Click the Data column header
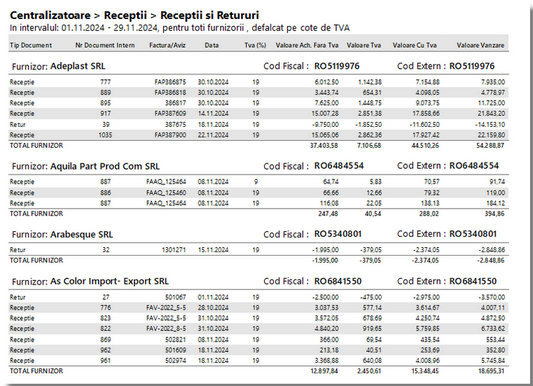Image resolution: width=533 pixels, height=386 pixels. point(211,45)
